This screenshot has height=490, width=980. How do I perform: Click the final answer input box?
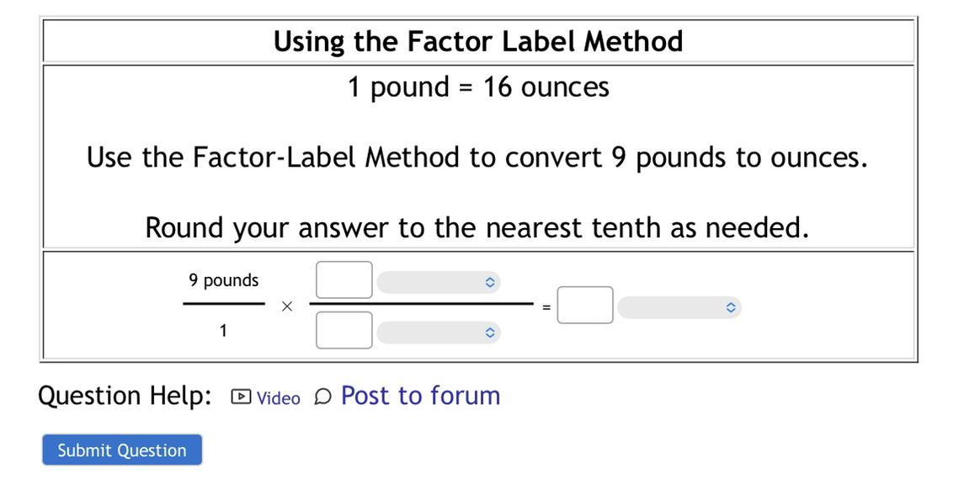click(x=585, y=305)
